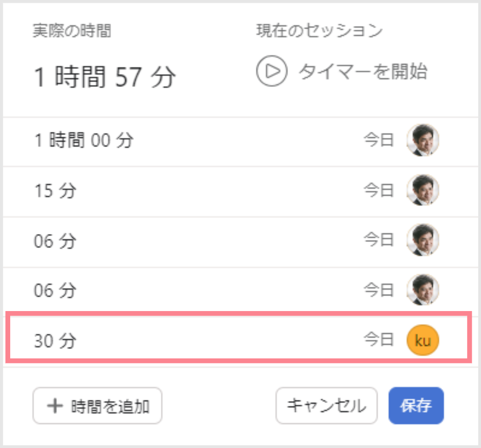This screenshot has height=448, width=481.
Task: Select the 15 分 time entry
Action: (x=241, y=192)
